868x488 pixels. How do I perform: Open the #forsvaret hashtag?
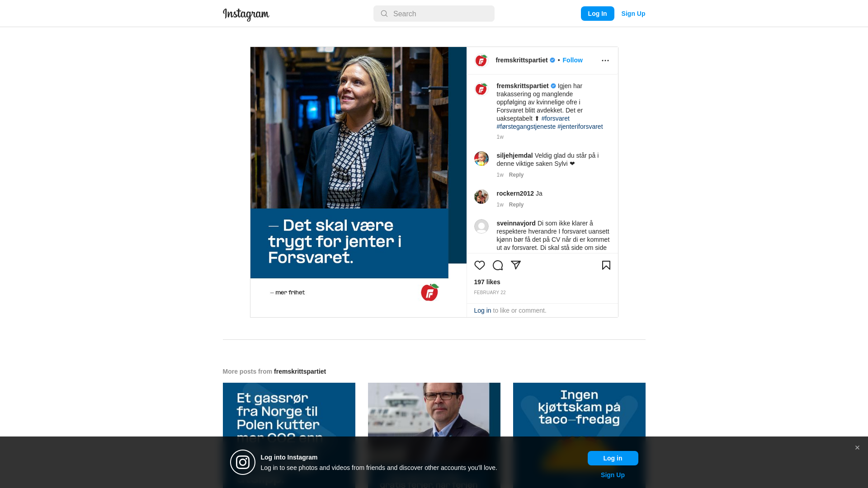point(555,118)
